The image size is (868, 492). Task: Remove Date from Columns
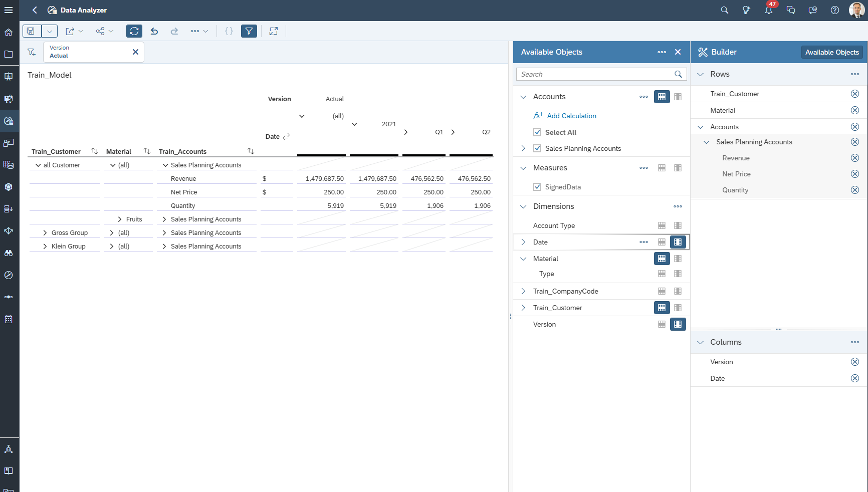click(855, 378)
